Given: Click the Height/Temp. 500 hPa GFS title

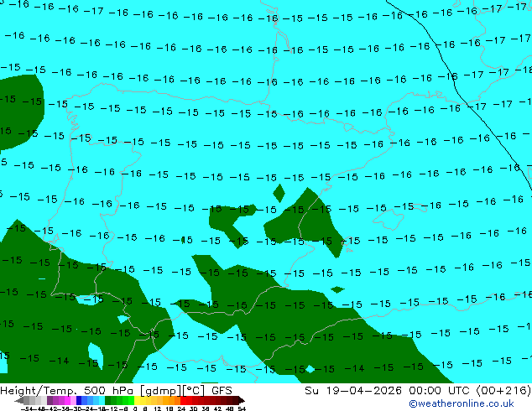Looking at the screenshot, I should 116,391.
